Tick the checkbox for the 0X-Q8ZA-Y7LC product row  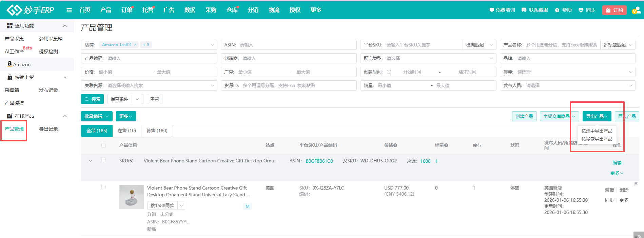coord(104,187)
